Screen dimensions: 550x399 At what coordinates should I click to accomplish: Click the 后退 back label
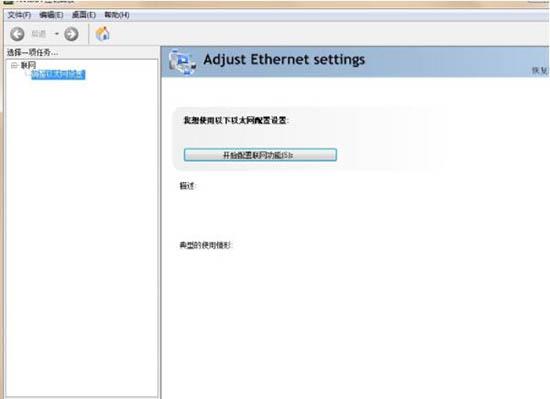(39, 34)
